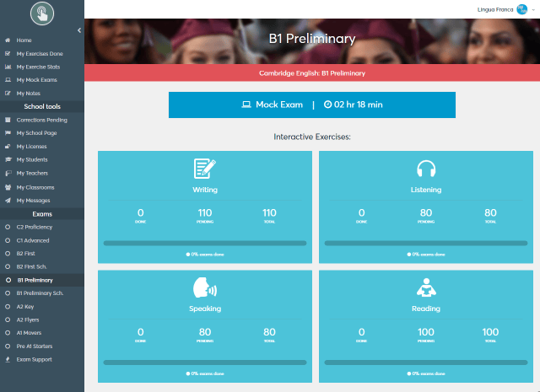Click the touch-hand logo in the sidebar
This screenshot has height=392, width=540.
click(42, 13)
